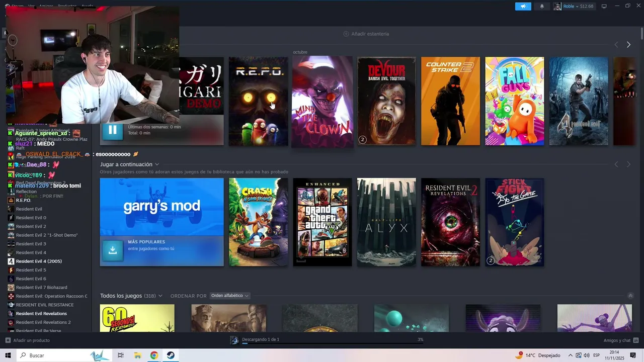Open the Grand Theft Auto V Enhanced cover
Screen dimensions: 644x362
[x=323, y=222]
